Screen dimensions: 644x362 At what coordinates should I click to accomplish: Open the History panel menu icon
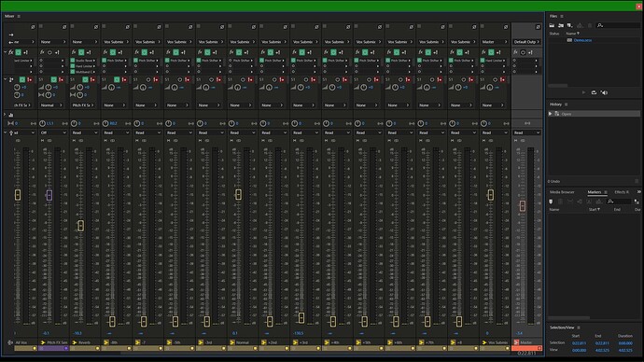[566, 104]
